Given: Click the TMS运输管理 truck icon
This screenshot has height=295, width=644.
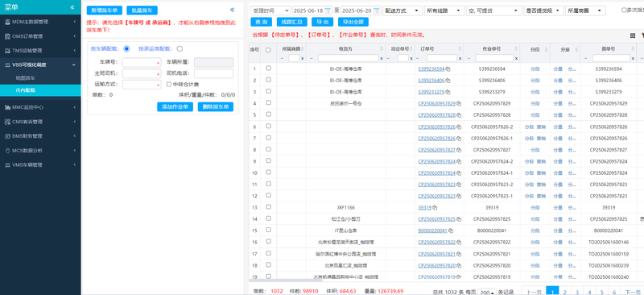Looking at the screenshot, I should 7,51.
